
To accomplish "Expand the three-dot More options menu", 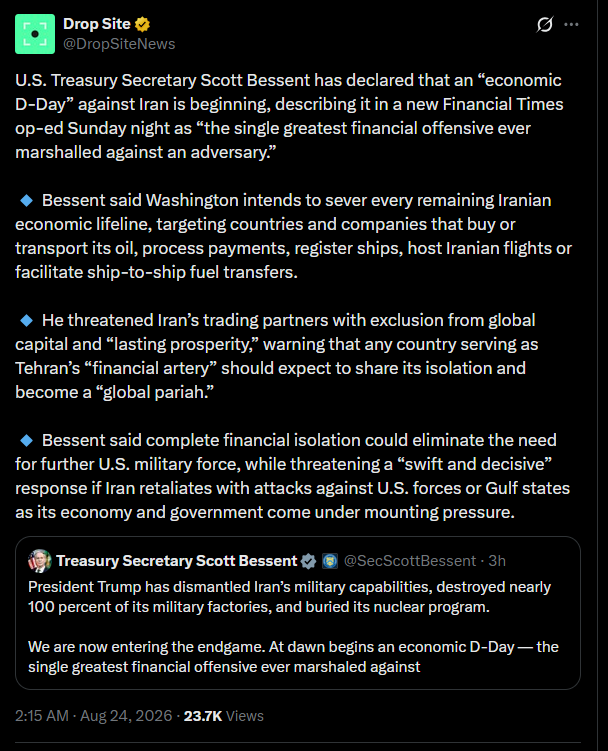I will 571,24.
